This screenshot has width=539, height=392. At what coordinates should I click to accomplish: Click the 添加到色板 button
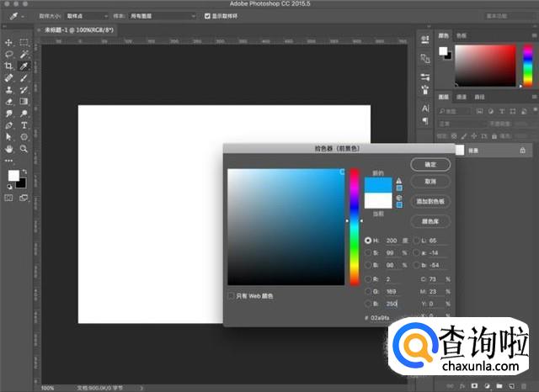pos(430,202)
